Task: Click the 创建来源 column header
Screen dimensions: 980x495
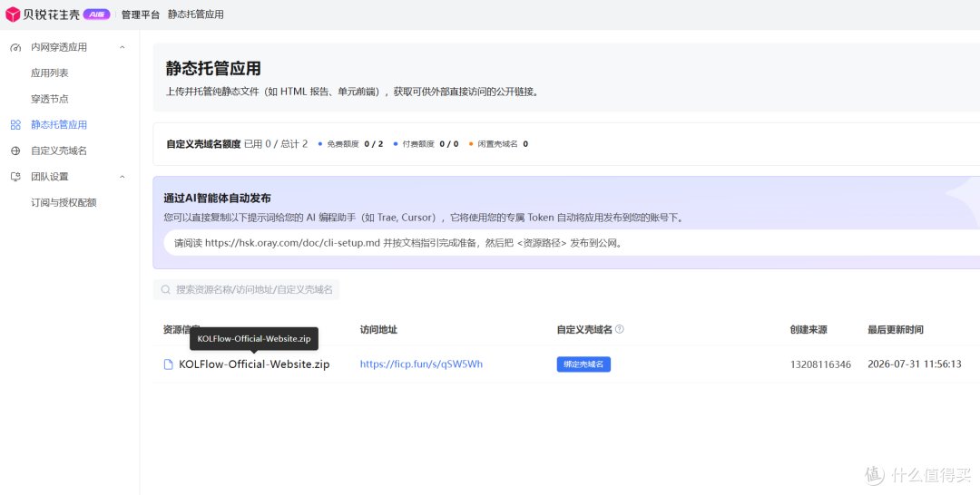Action: click(x=808, y=330)
